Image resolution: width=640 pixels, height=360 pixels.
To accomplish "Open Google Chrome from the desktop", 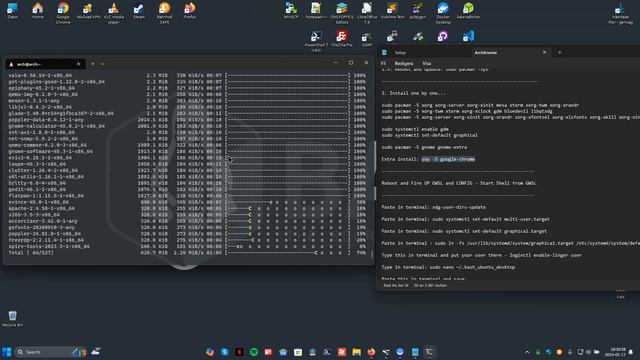I will [x=63, y=13].
